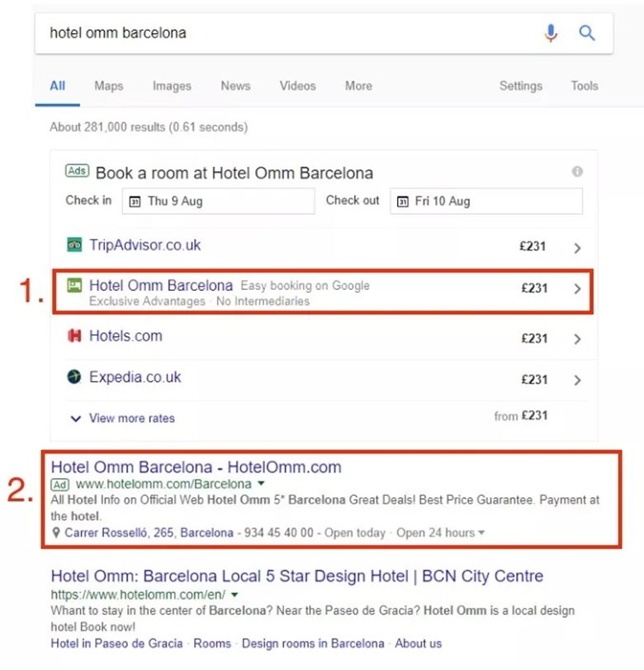Switch to the Images tab
This screenshot has height=670, width=644.
(x=172, y=86)
